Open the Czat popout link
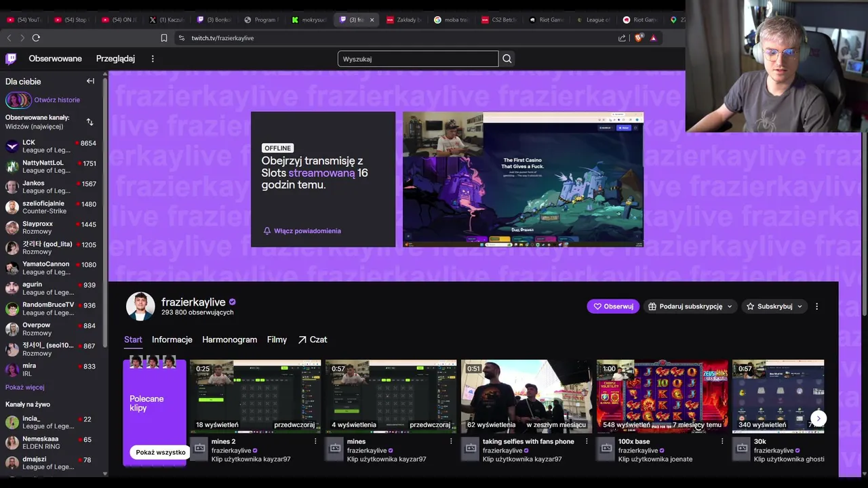Image resolution: width=868 pixels, height=488 pixels. click(313, 340)
